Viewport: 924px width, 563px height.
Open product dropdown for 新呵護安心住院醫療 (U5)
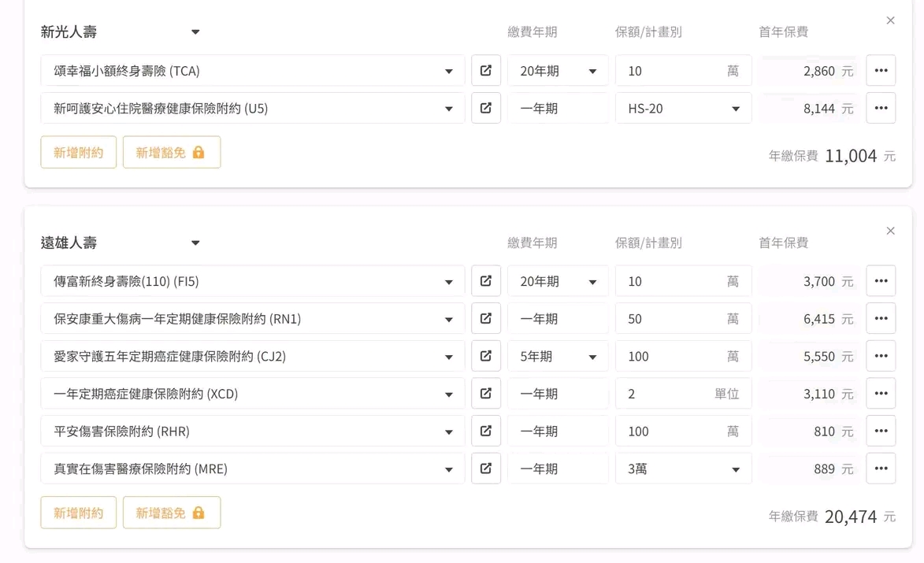[253, 109]
